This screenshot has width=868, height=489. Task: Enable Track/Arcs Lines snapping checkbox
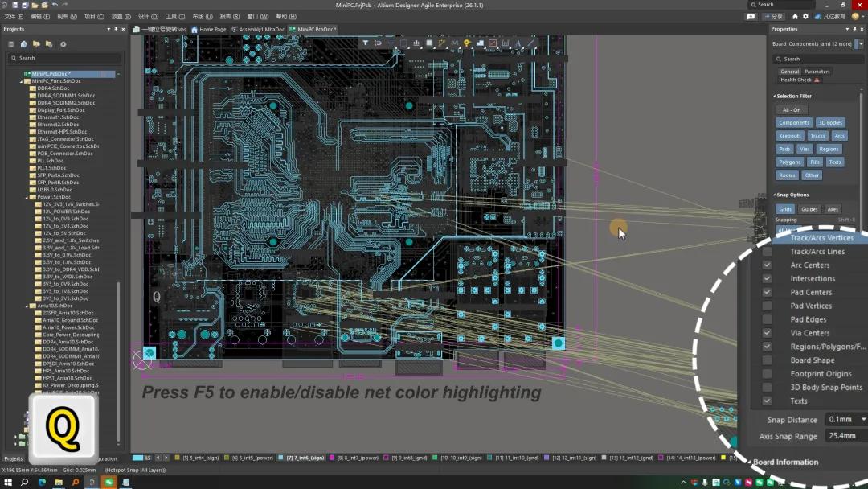pos(767,252)
